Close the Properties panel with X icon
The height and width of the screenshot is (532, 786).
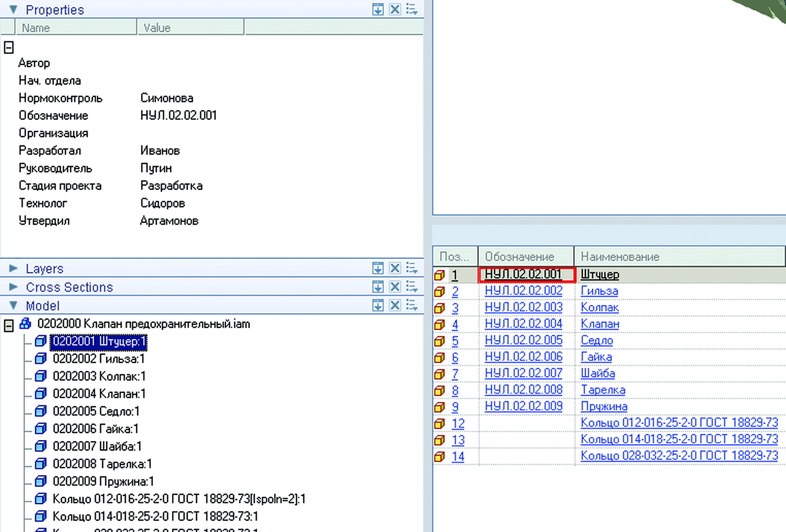click(395, 10)
